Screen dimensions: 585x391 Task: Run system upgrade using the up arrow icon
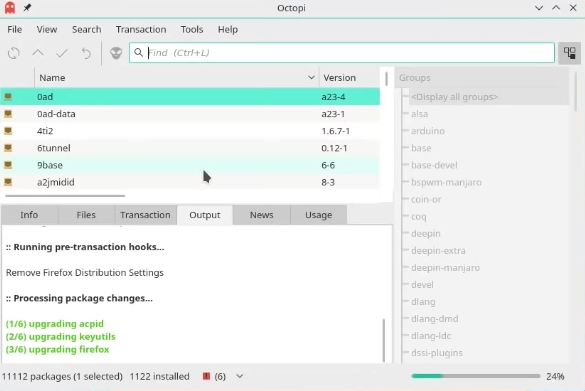pos(38,53)
